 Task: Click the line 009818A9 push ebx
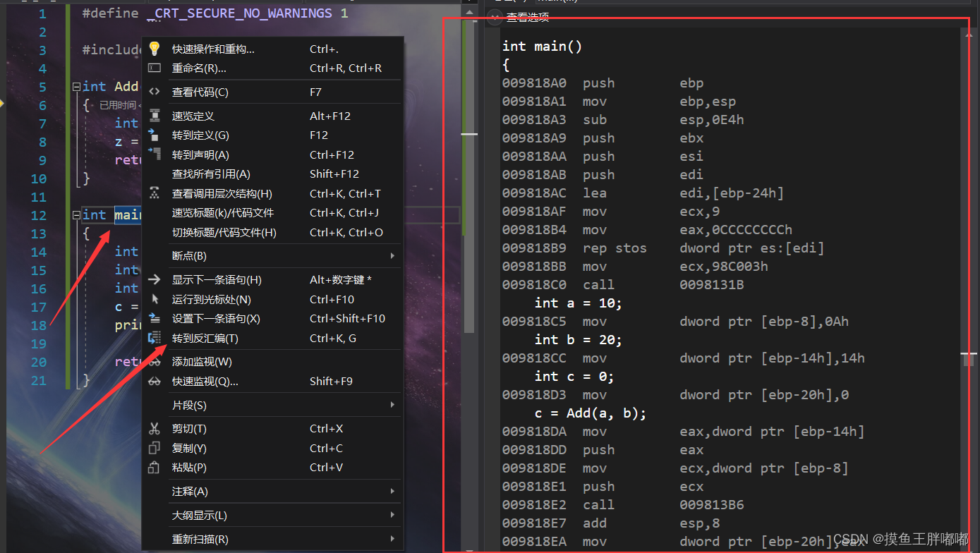pyautogui.click(x=603, y=138)
